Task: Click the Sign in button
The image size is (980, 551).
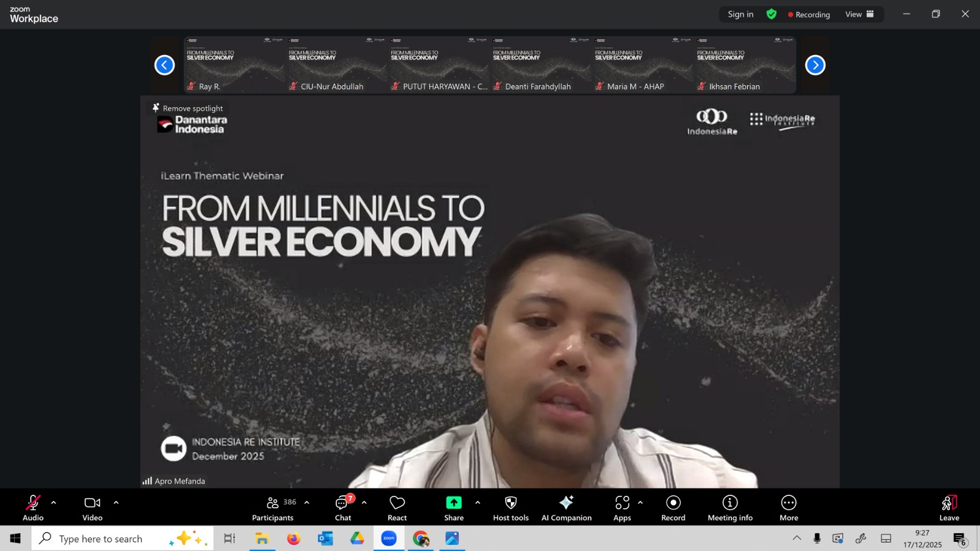Action: (741, 14)
